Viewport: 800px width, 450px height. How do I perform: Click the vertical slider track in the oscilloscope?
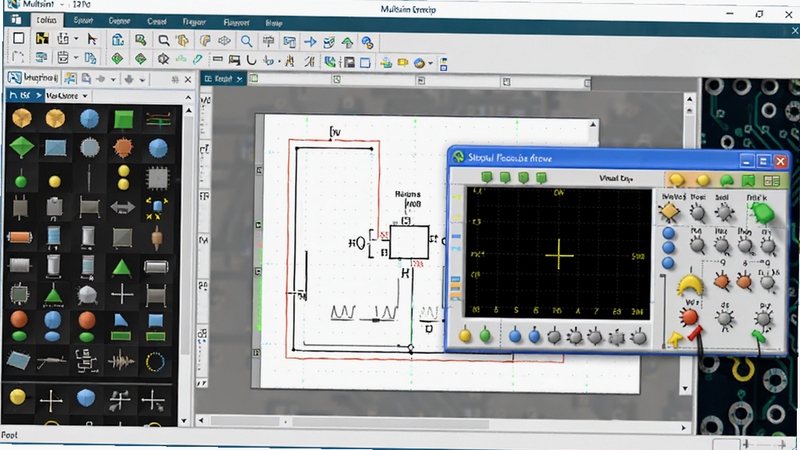click(x=663, y=311)
